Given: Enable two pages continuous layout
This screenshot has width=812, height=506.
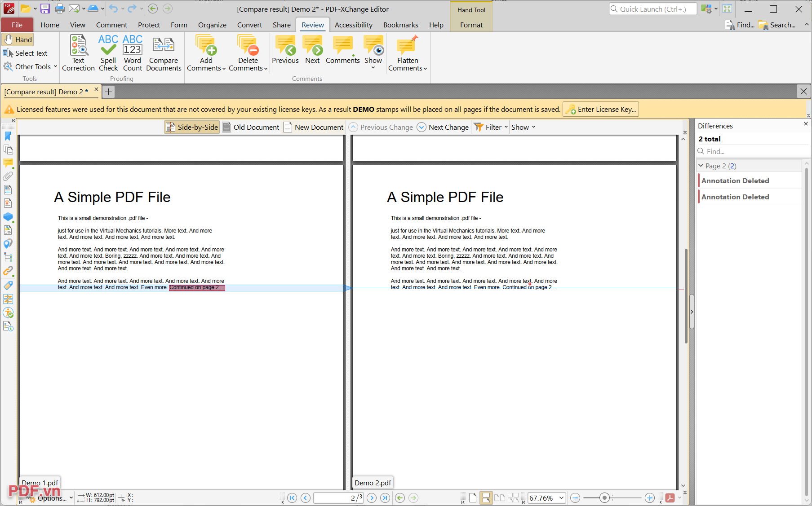Looking at the screenshot, I should tap(513, 498).
